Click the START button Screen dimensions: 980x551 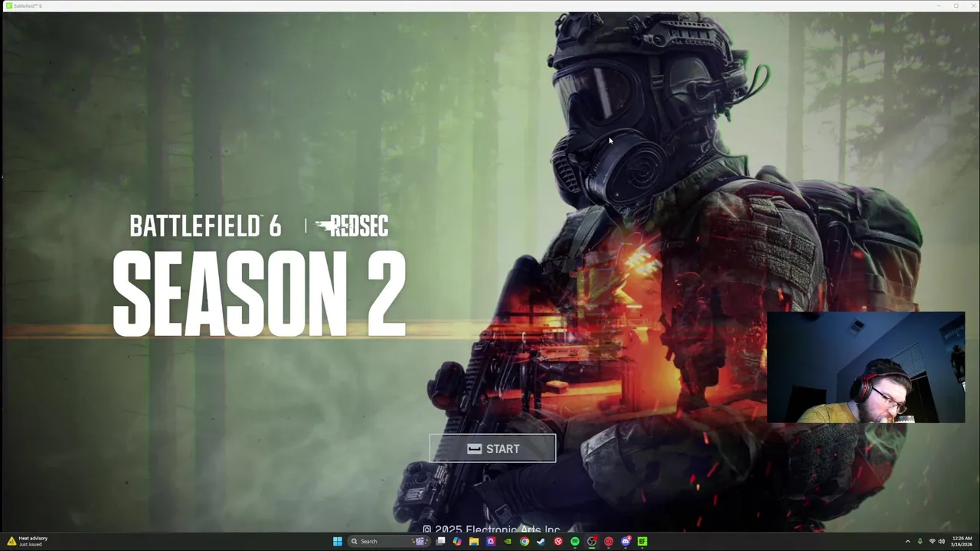click(x=492, y=449)
